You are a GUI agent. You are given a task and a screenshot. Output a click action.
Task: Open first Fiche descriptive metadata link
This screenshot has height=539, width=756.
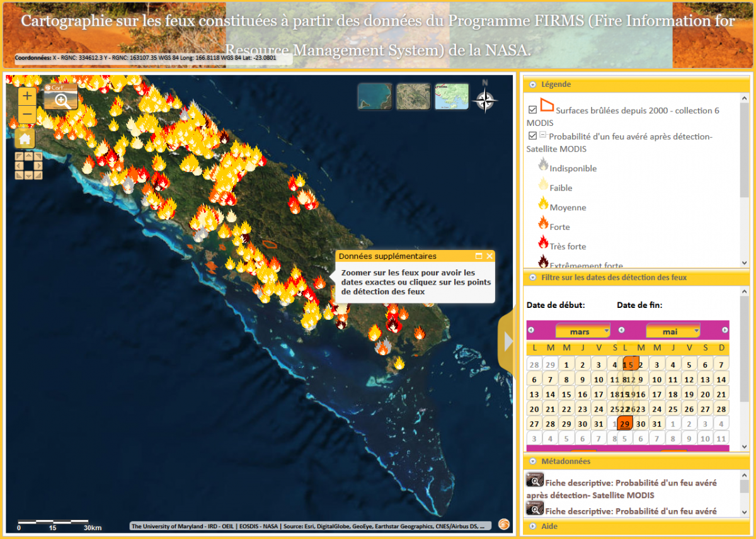[631, 482]
